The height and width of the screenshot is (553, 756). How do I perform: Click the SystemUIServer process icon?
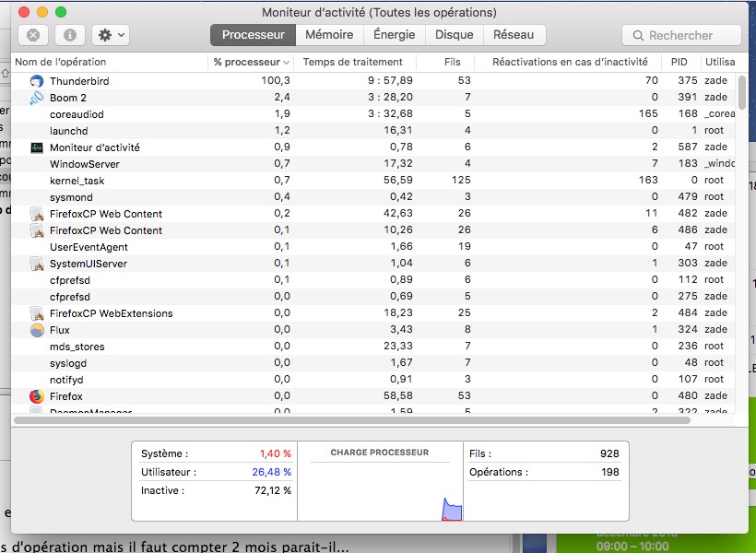click(37, 264)
